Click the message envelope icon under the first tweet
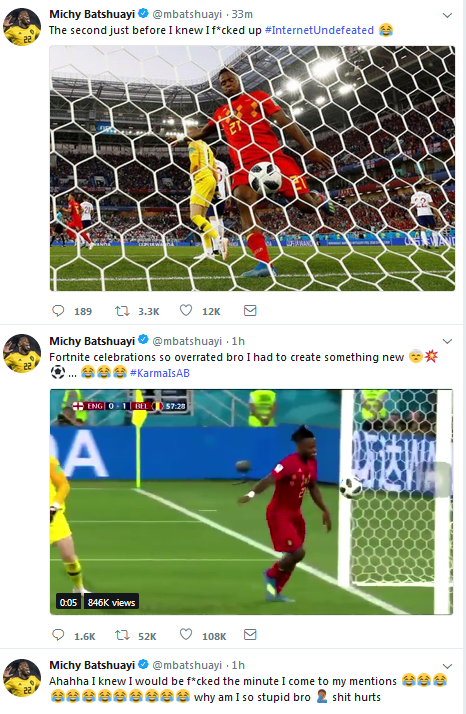This screenshot has height=714, width=466. click(x=250, y=311)
